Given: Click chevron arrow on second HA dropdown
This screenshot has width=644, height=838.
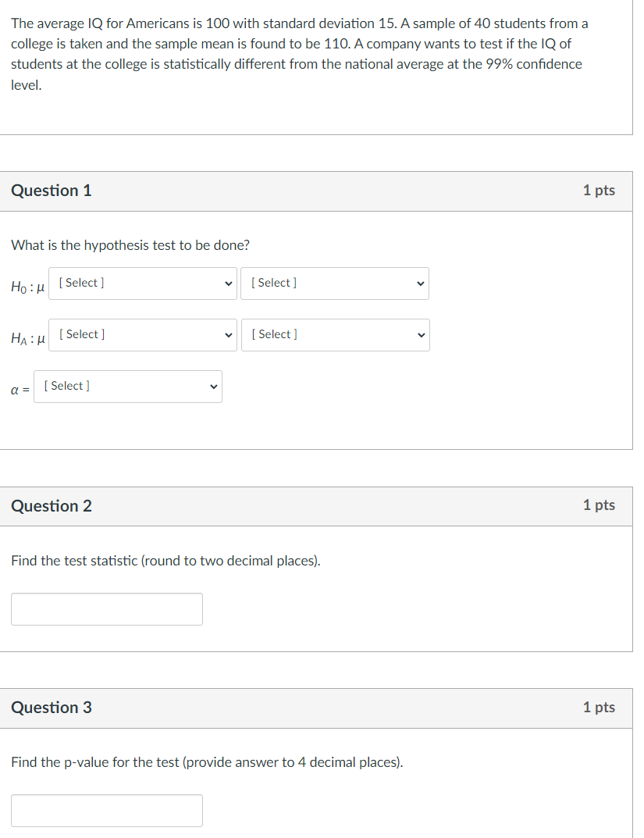Looking at the screenshot, I should click(421, 335).
